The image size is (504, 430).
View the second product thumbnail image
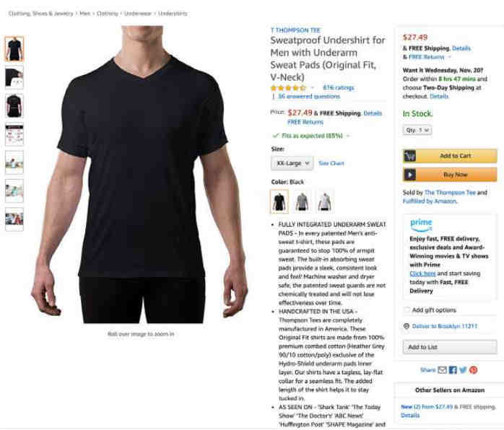pos(14,77)
